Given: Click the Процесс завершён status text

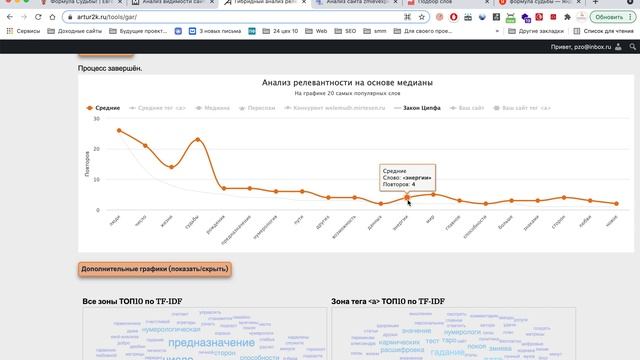Looking at the screenshot, I should (x=110, y=68).
